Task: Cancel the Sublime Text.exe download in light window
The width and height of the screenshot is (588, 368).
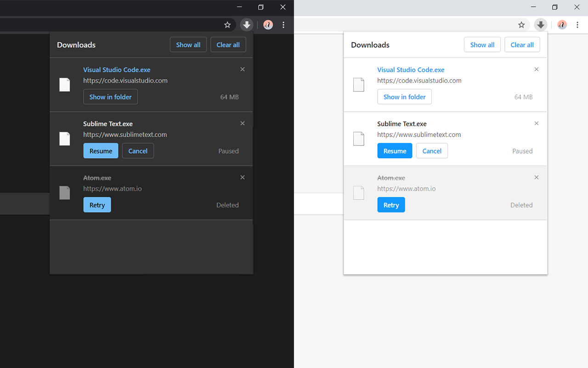Action: click(x=431, y=150)
